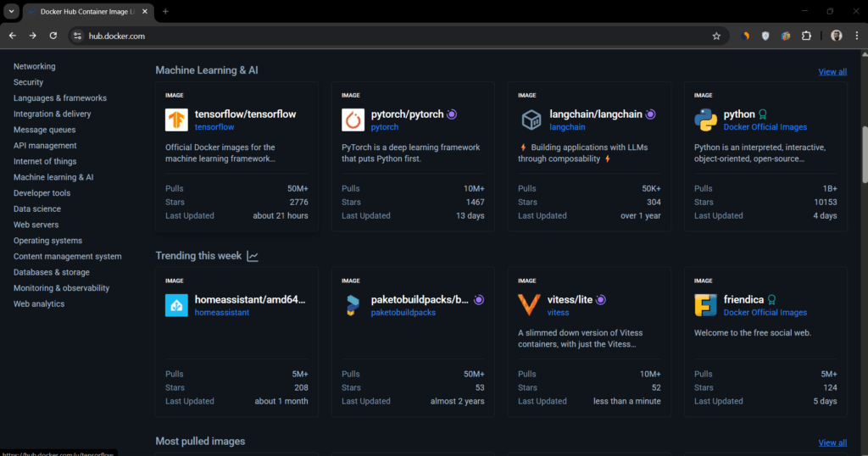The image size is (868, 456).
Task: Click the vitess V logo icon
Action: (529, 305)
